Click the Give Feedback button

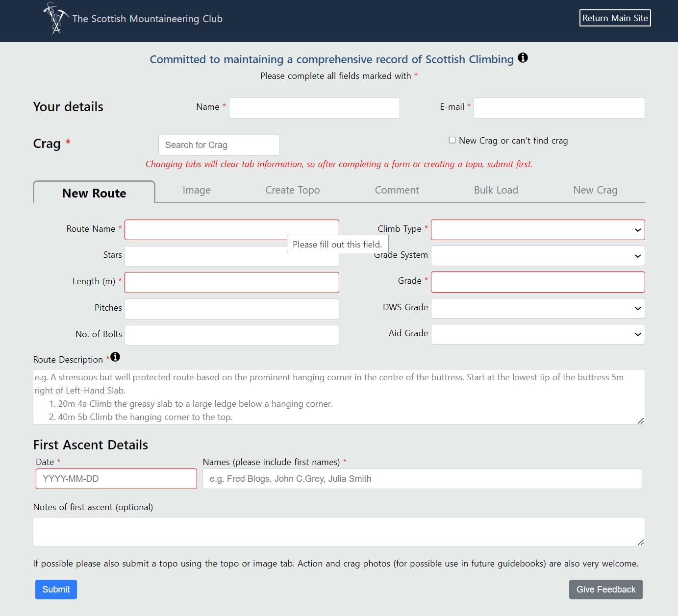point(606,590)
